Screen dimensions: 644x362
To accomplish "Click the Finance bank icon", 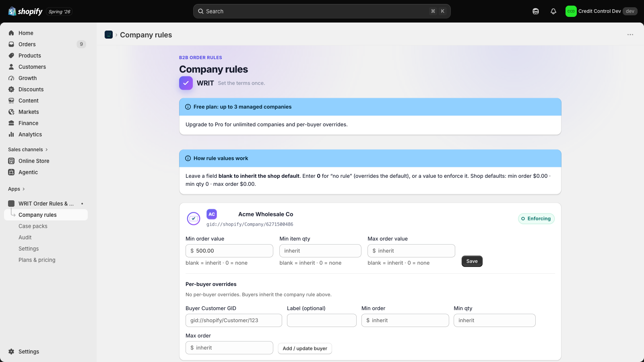I will (11, 123).
